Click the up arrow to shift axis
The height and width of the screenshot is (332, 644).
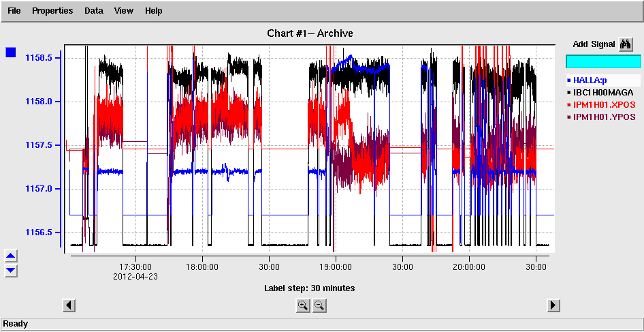pyautogui.click(x=11, y=256)
